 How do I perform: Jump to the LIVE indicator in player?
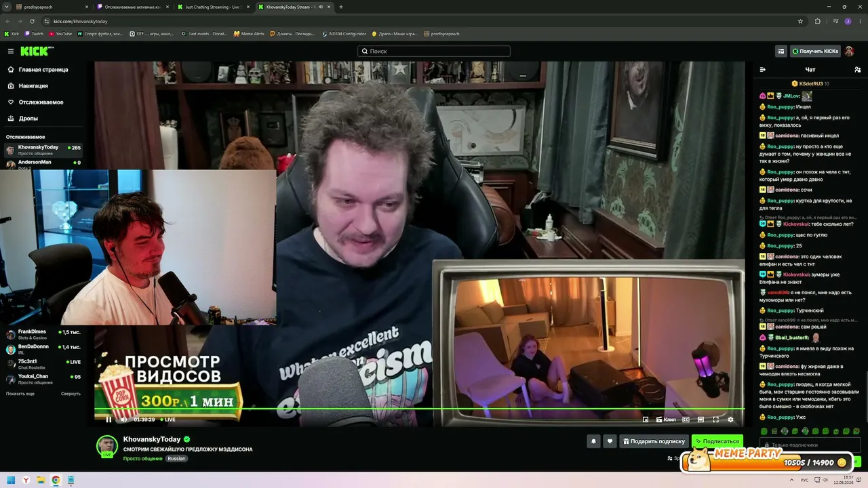167,420
